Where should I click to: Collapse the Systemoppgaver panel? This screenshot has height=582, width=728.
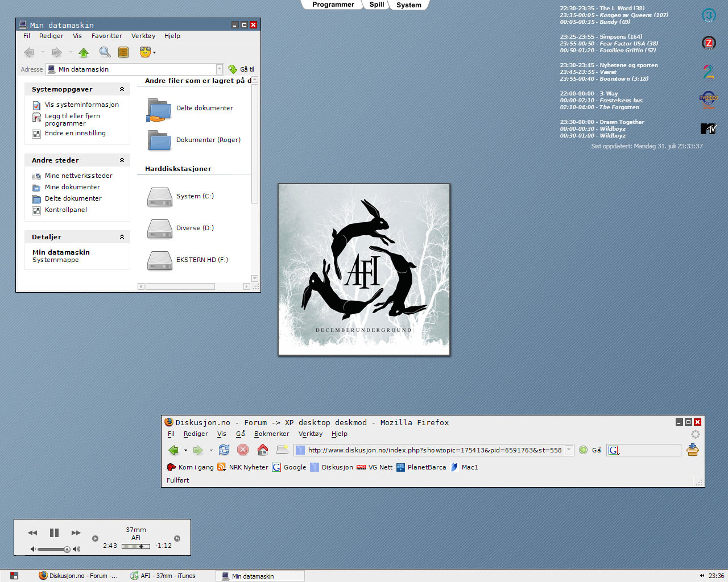tap(122, 89)
